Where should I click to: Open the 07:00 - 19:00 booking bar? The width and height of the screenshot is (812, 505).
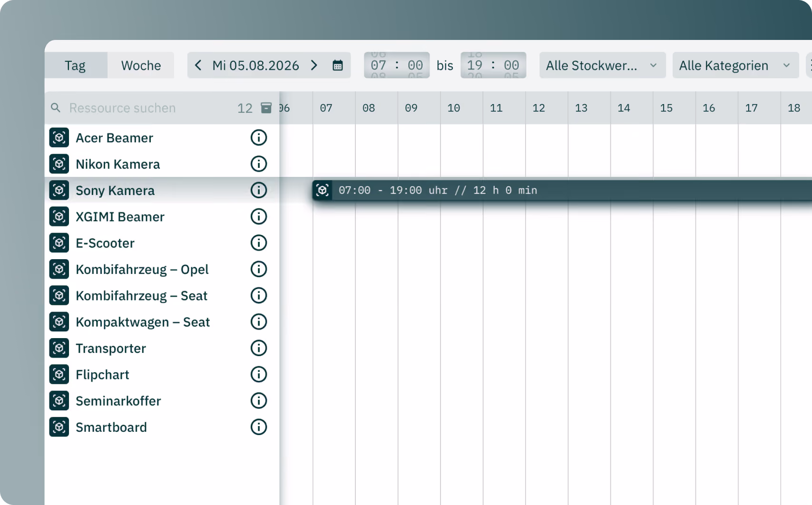pyautogui.click(x=562, y=190)
